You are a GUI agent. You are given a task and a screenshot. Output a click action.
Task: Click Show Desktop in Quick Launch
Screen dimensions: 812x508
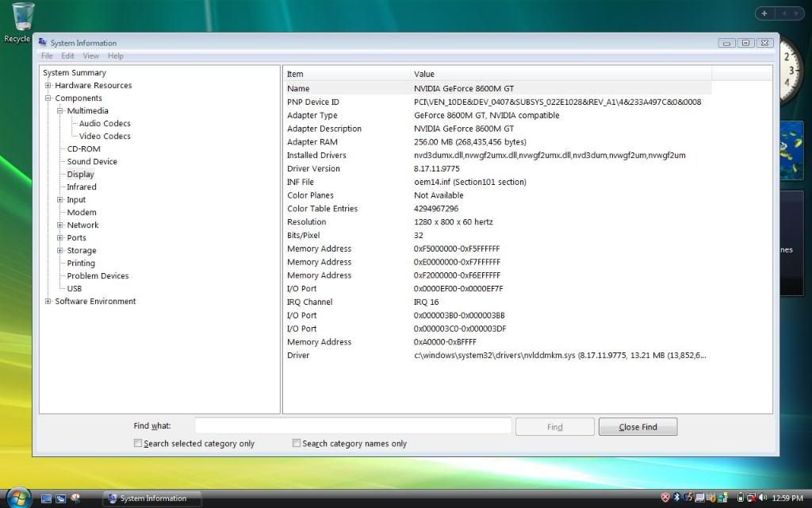tap(46, 498)
